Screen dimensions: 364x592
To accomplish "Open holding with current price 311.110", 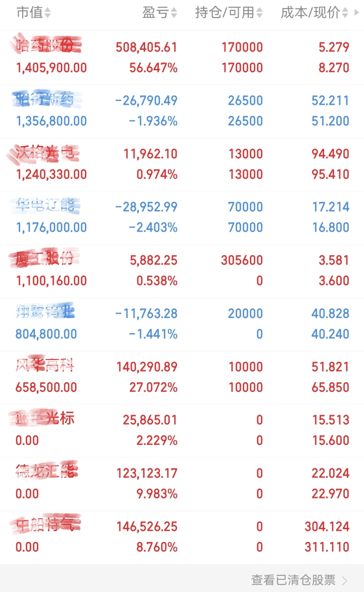I will pos(182,537).
